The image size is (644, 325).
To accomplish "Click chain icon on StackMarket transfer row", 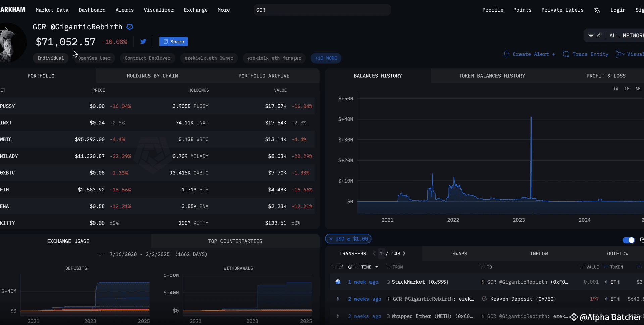I will click(338, 282).
